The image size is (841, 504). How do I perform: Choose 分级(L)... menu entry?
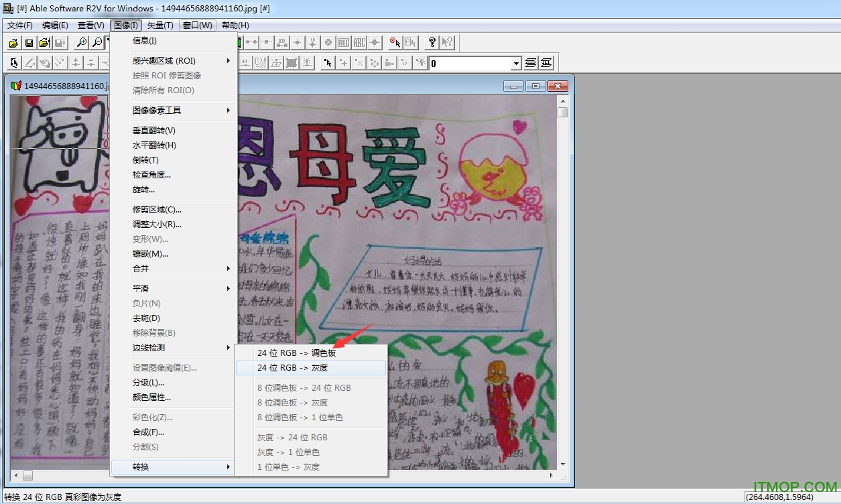pos(173,383)
